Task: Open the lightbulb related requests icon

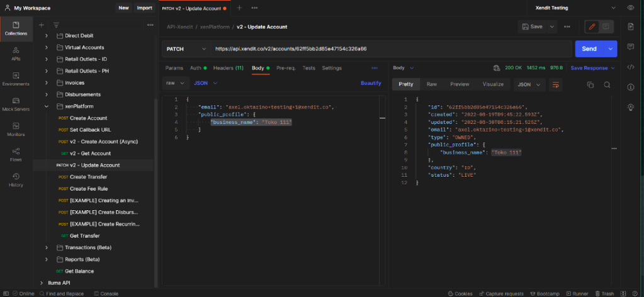Action: (x=631, y=107)
